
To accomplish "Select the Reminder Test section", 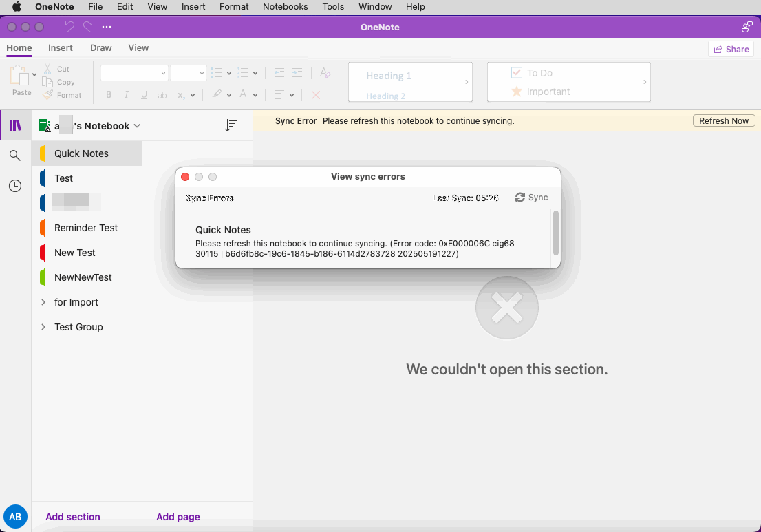I will 86,228.
